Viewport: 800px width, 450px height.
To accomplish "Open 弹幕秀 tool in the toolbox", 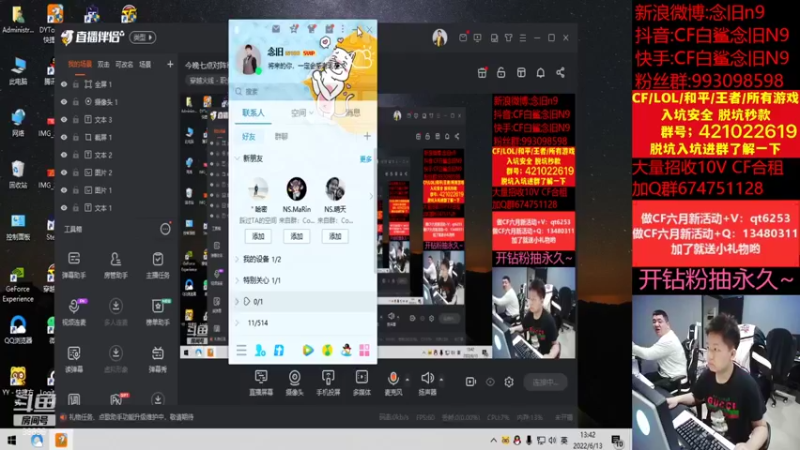I will (x=158, y=358).
